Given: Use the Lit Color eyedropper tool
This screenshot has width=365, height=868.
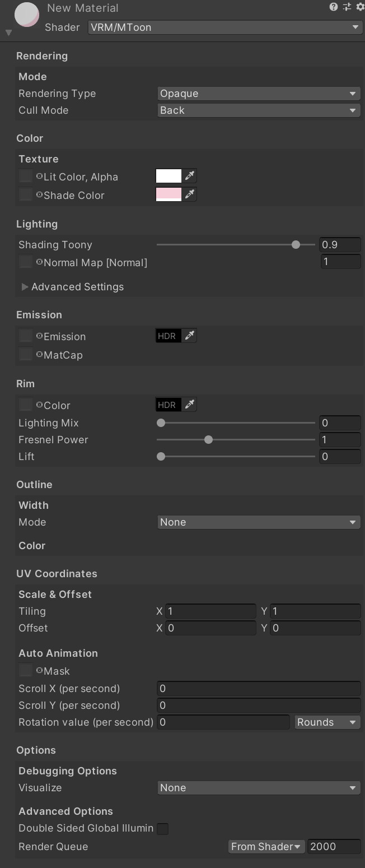Looking at the screenshot, I should pos(190,175).
